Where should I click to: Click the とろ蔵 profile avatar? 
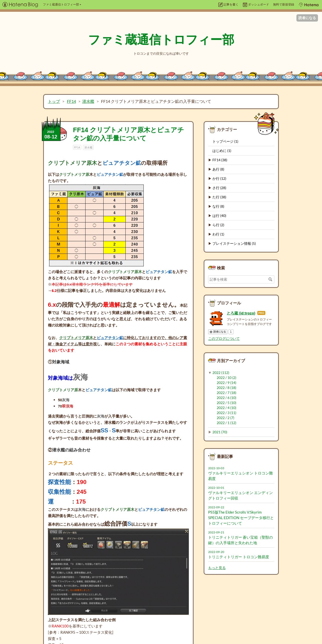click(216, 318)
